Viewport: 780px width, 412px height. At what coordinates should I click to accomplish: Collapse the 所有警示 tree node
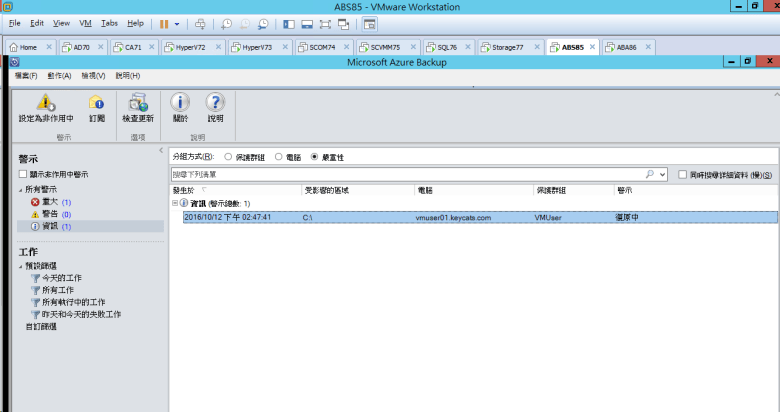tap(20, 189)
